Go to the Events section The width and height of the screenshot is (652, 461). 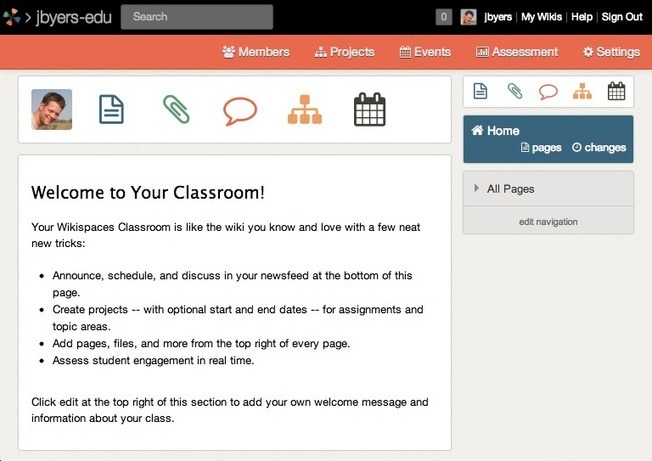click(425, 52)
